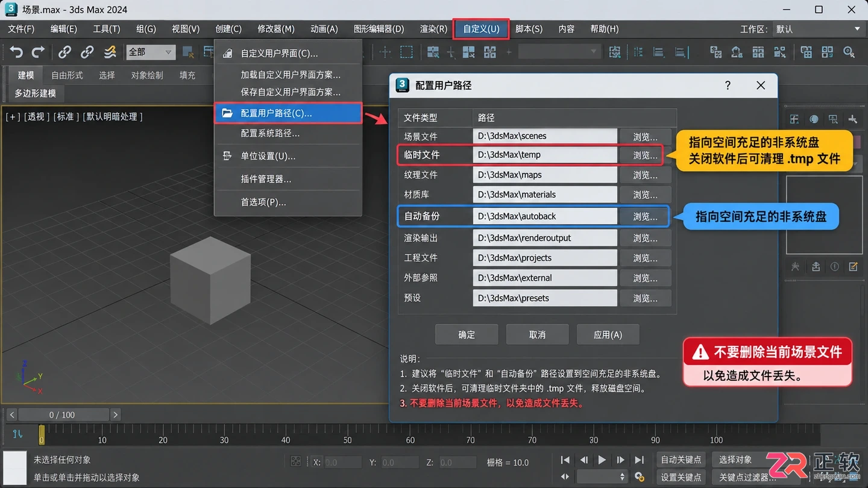Open the Utilities wrench icon in command panel
Image resolution: width=868 pixels, height=488 pixels.
(x=852, y=119)
